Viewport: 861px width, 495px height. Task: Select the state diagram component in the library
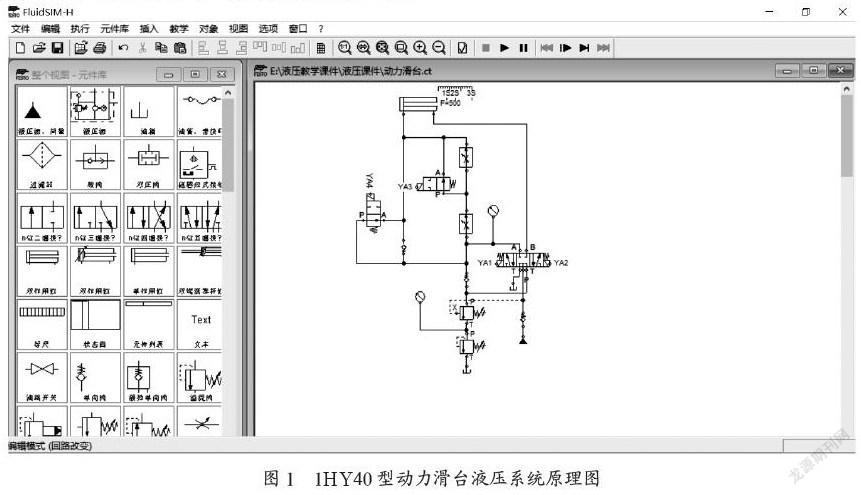coord(95,324)
